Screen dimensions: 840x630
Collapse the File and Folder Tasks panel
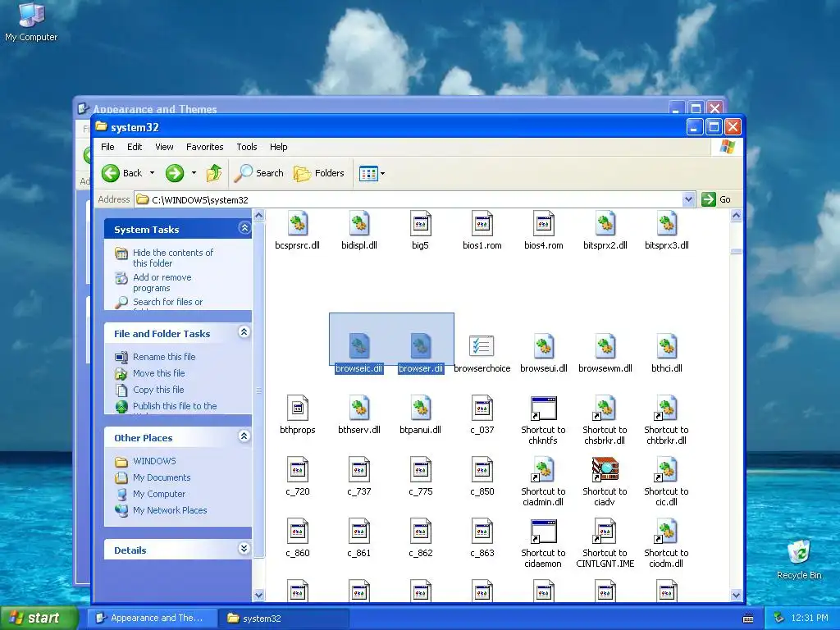pos(244,332)
